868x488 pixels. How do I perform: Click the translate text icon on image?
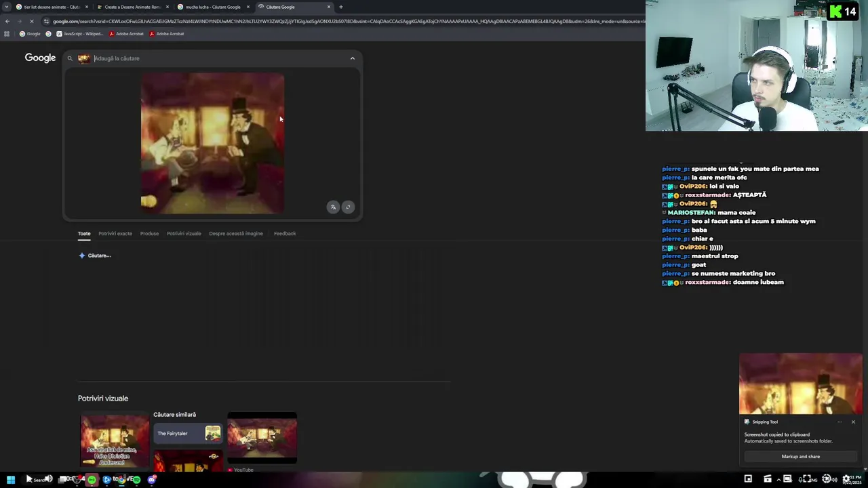pos(333,207)
